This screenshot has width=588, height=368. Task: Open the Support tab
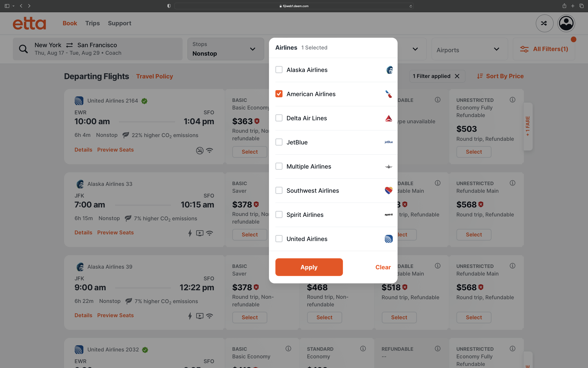click(x=119, y=23)
